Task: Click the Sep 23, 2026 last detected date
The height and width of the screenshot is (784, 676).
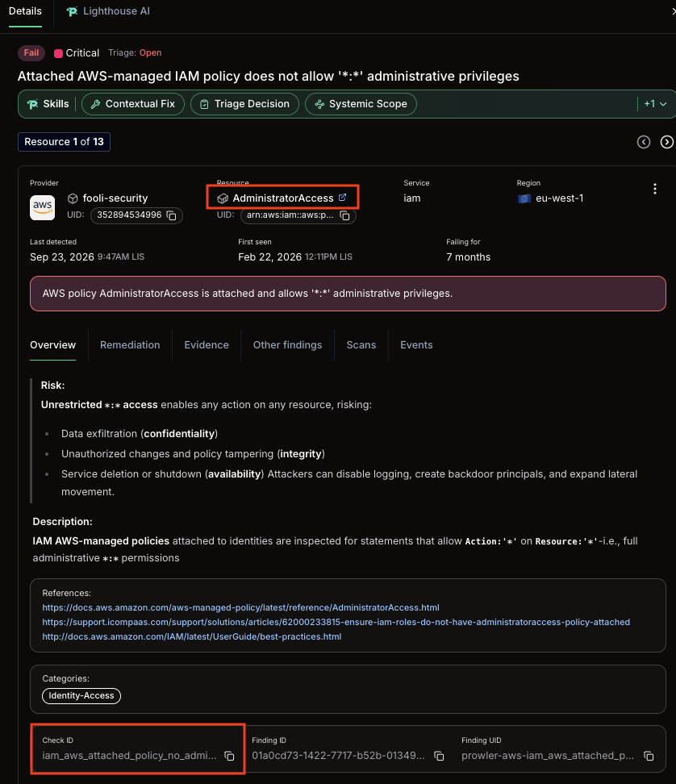Action: click(62, 257)
